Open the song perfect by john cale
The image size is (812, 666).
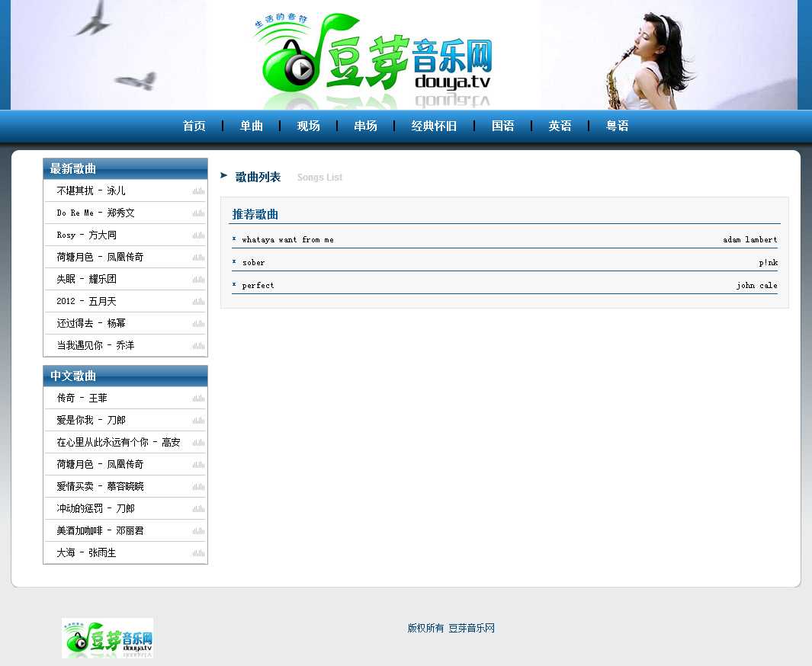point(258,286)
